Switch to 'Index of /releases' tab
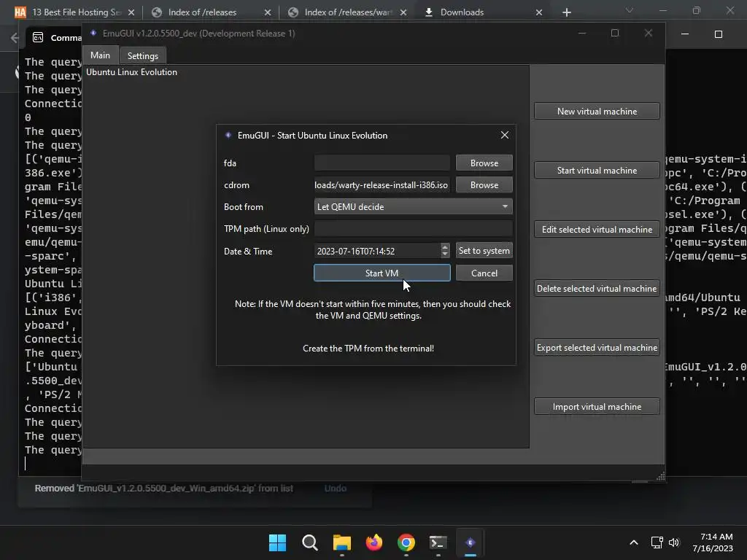747x560 pixels. tap(211, 12)
